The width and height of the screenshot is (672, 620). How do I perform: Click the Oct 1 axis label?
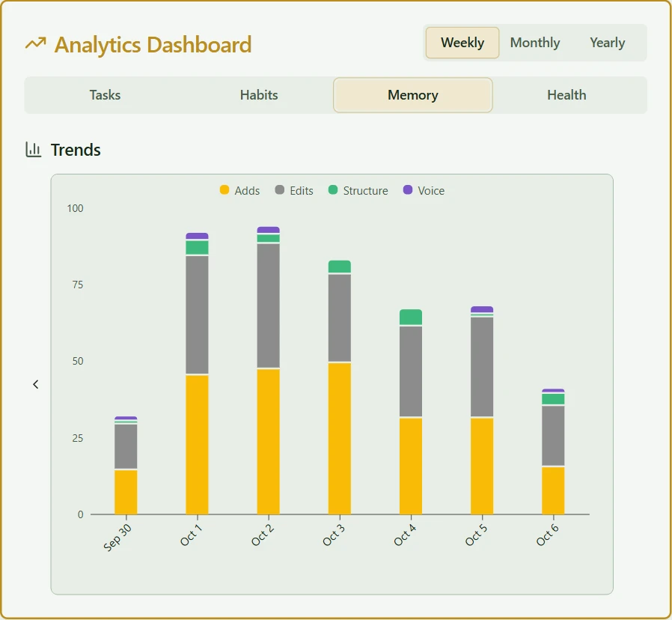click(191, 535)
